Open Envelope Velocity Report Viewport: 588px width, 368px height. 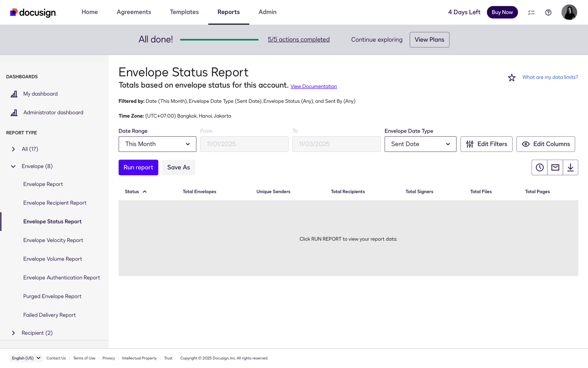(53, 240)
